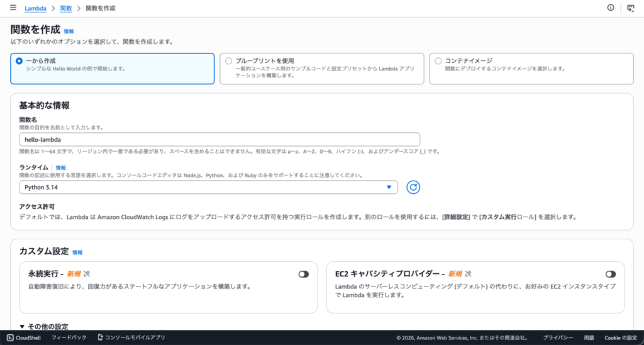Viewport: 644px width, 345px height.
Task: Open the プライバシー footer link
Action: 558,337
